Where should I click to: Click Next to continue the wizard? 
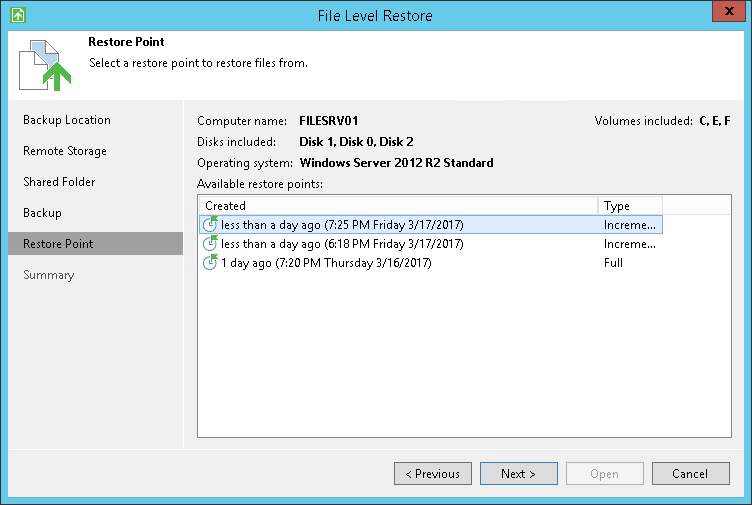(518, 473)
